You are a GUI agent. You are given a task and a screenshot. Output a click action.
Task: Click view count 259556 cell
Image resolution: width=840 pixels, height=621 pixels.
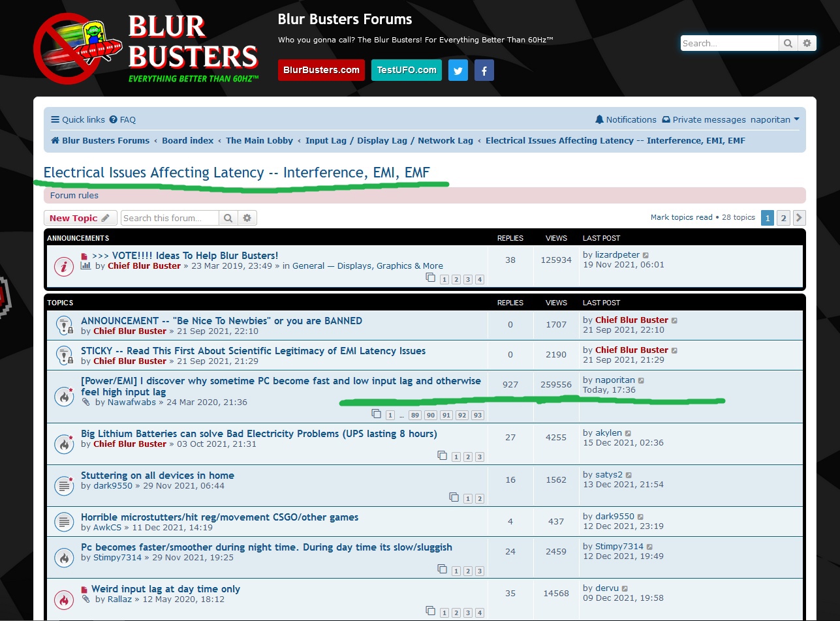[556, 385]
